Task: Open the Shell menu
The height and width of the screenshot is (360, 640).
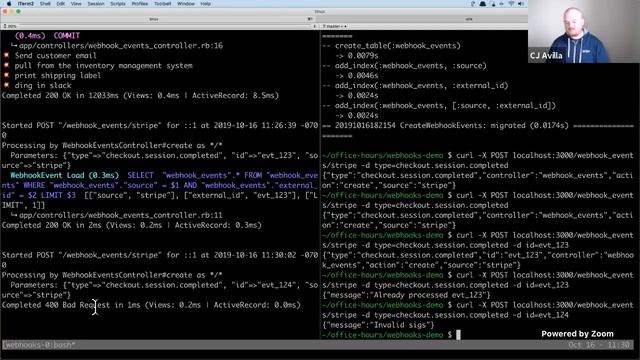Action: pos(45,4)
